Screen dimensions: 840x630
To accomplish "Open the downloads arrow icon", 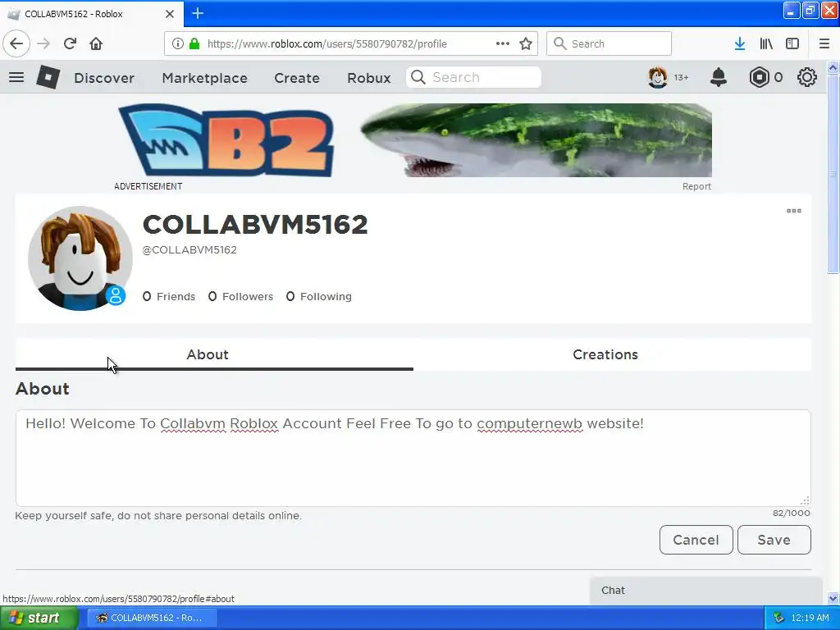I will coord(740,43).
